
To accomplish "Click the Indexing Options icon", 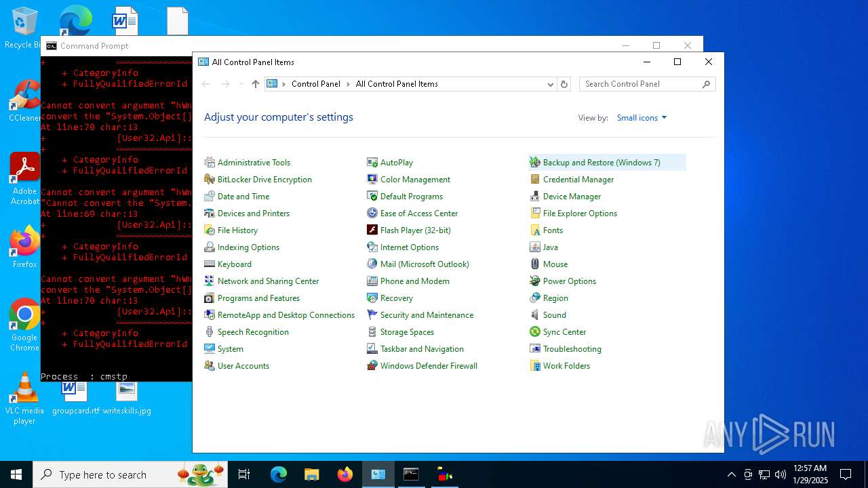I will pyautogui.click(x=210, y=247).
